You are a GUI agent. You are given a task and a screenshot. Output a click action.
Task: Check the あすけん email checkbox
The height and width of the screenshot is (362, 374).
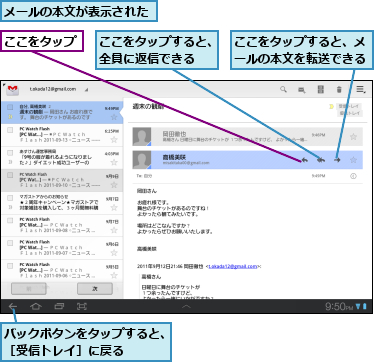click(10, 153)
